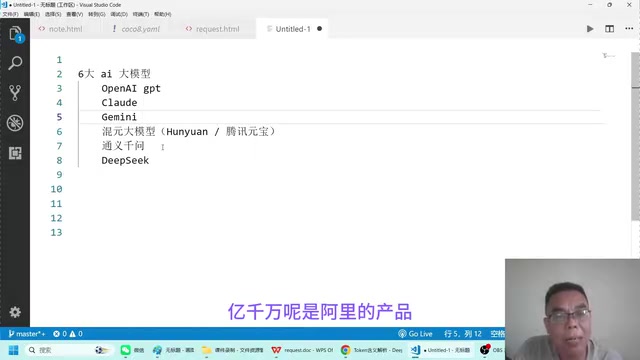The width and height of the screenshot is (640, 360).
Task: Open the 终端(T) menu
Action: click(141, 14)
